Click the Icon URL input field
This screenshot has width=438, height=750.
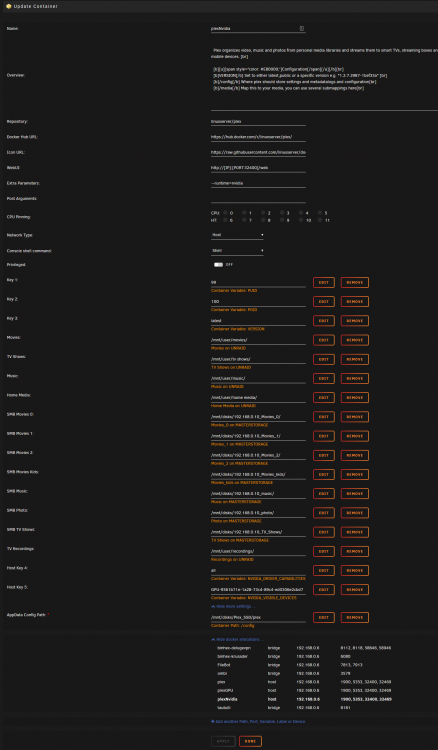click(x=258, y=152)
